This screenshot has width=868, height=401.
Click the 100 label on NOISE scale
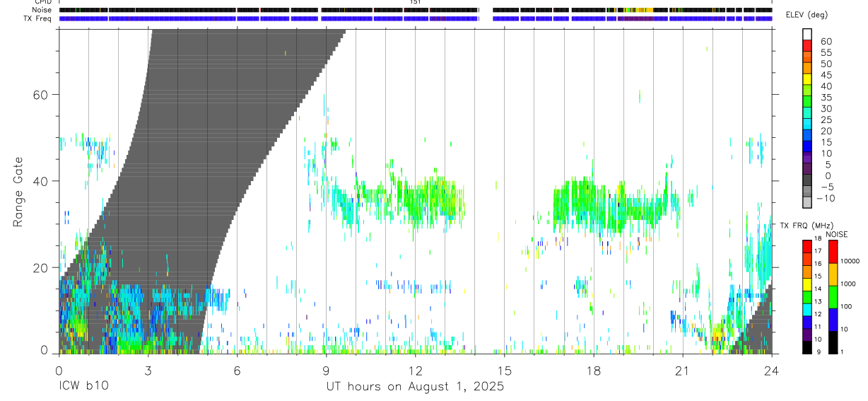tap(848, 307)
